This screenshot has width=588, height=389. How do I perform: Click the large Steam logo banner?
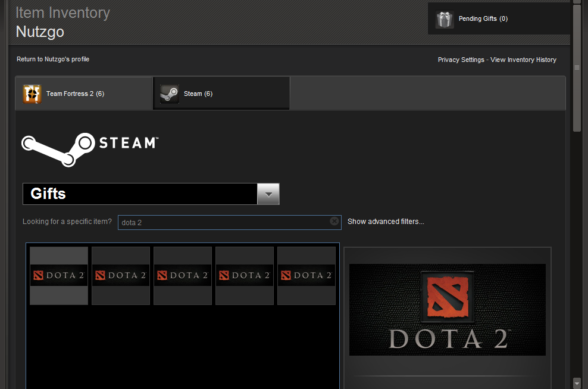click(90, 150)
